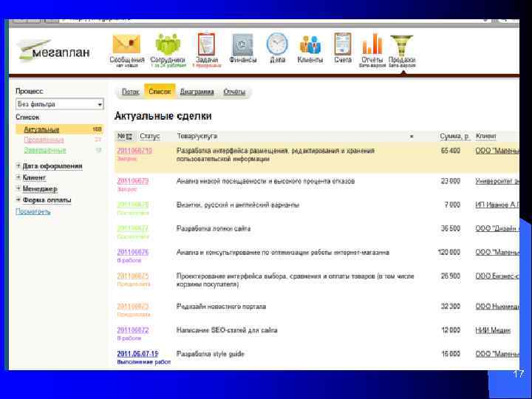Open the Дела clock icon
Screen dimensions: 532x399
click(277, 44)
